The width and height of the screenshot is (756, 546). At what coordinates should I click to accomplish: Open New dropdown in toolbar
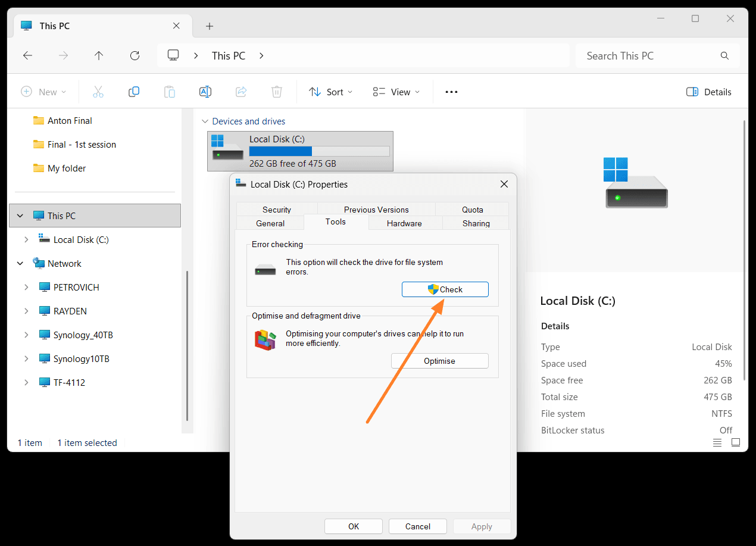(44, 92)
